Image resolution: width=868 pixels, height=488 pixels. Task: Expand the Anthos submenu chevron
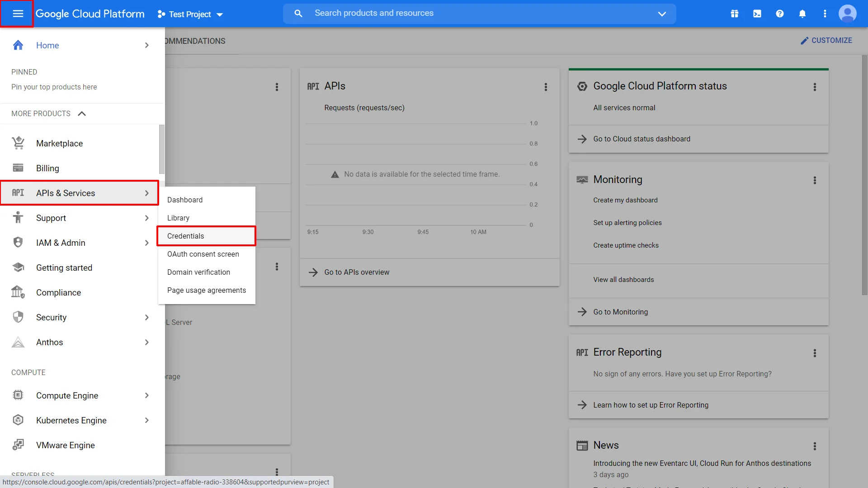point(146,342)
